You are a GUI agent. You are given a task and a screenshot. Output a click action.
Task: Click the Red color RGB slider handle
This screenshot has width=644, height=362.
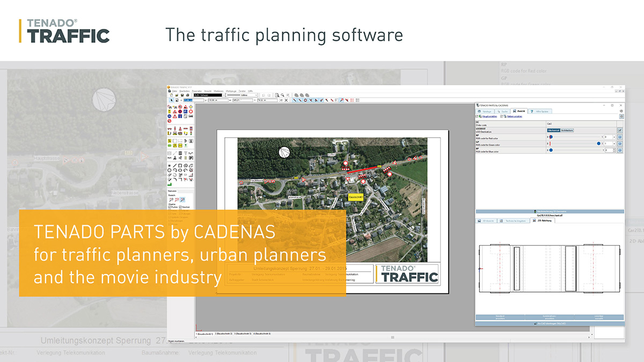(551, 137)
